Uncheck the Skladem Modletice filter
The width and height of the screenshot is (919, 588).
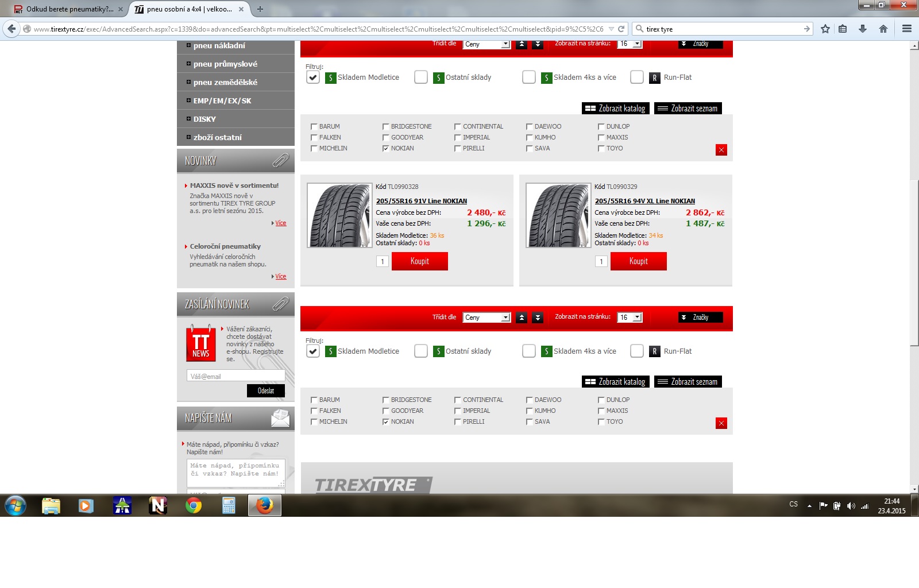(313, 78)
